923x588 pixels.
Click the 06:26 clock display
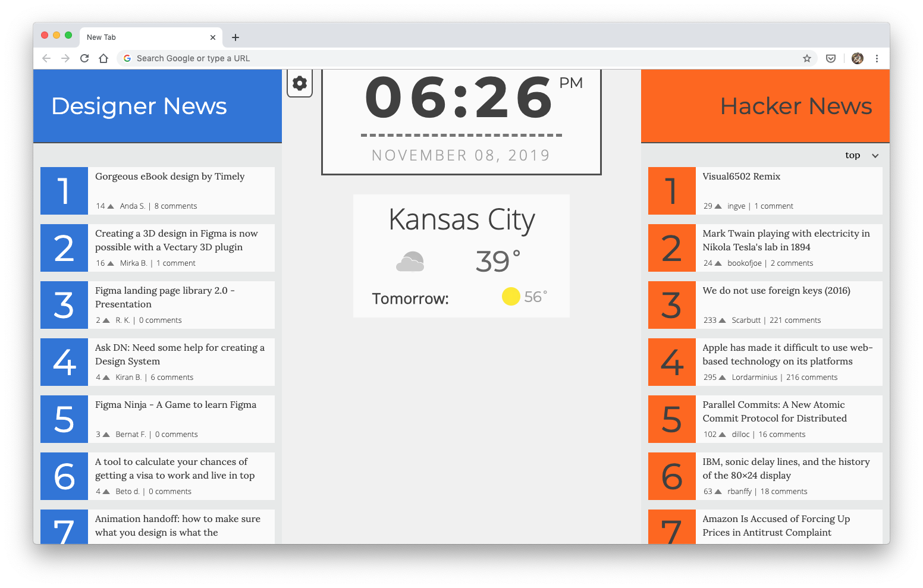coord(459,97)
